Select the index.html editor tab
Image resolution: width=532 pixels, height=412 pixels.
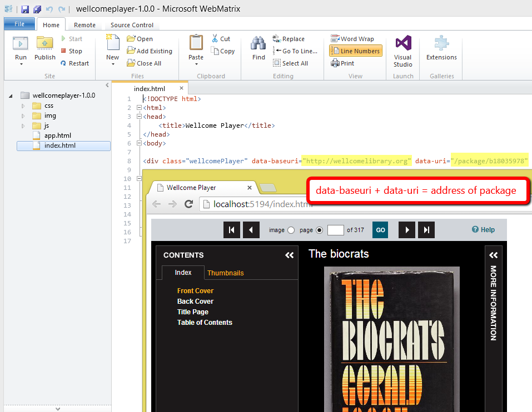pos(150,89)
